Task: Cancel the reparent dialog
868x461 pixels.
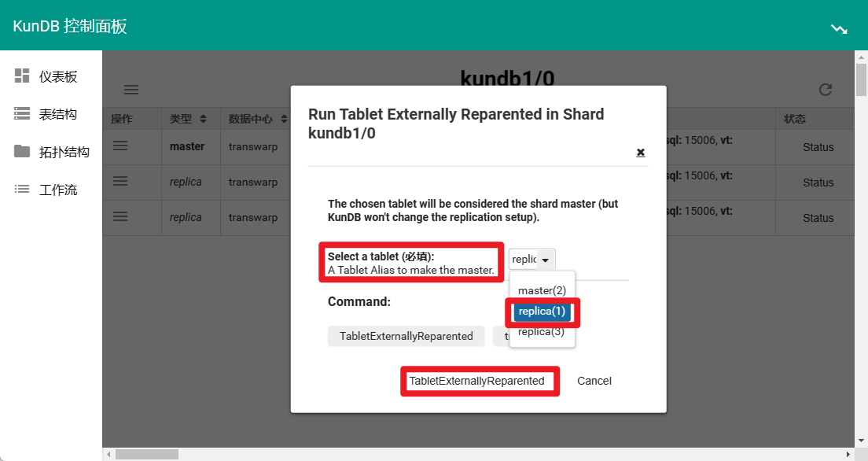Action: point(594,381)
